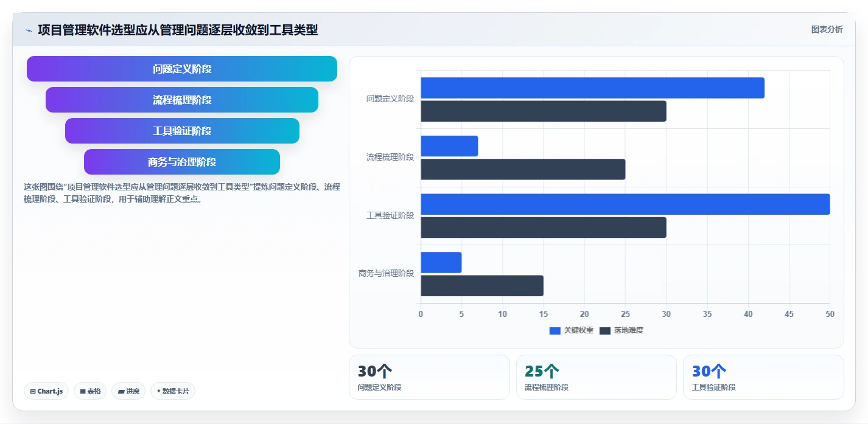
Task: Click the x-axis value 25
Action: pyautogui.click(x=625, y=314)
